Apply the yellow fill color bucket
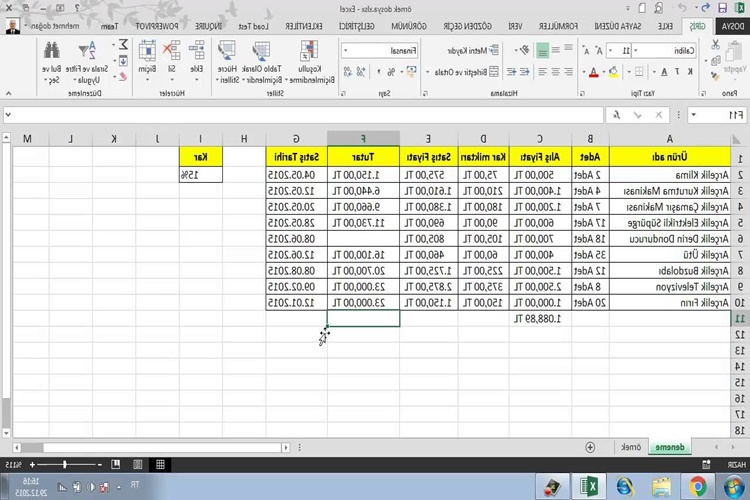Image resolution: width=750 pixels, height=500 pixels. [x=613, y=72]
